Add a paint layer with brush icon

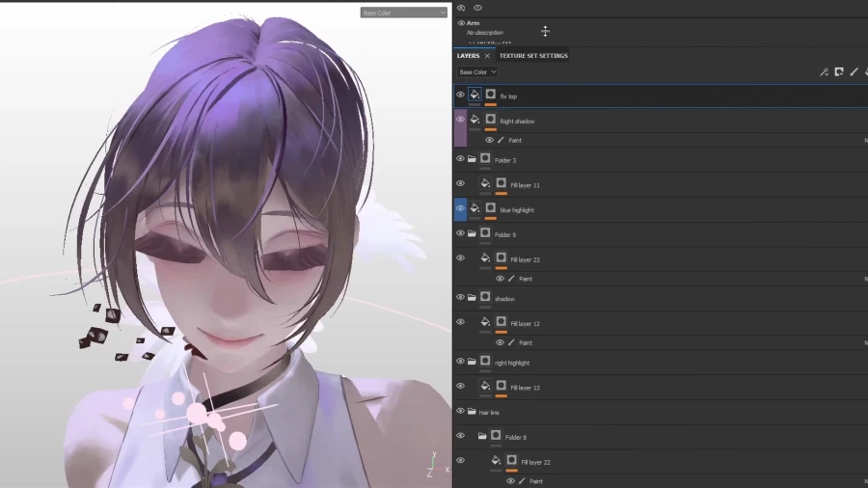[854, 72]
